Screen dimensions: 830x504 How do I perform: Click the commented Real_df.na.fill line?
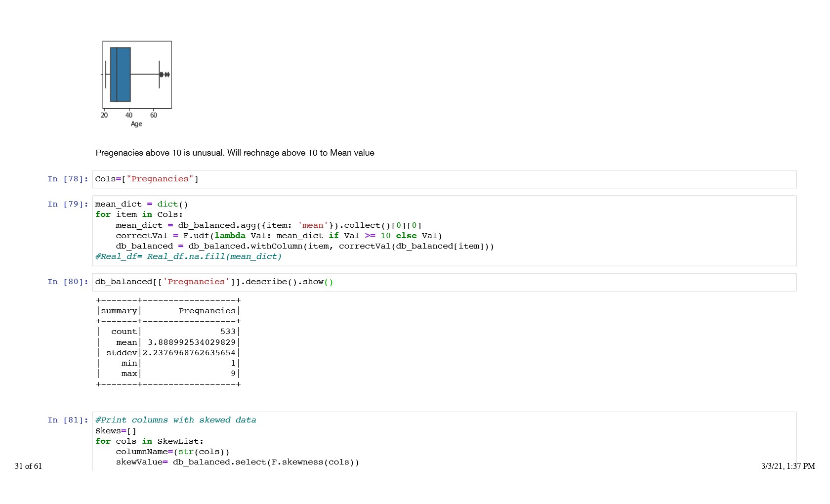point(188,256)
